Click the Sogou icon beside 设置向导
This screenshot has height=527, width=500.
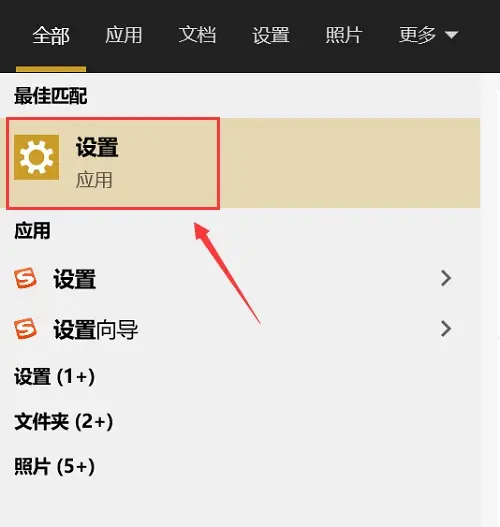click(x=25, y=328)
